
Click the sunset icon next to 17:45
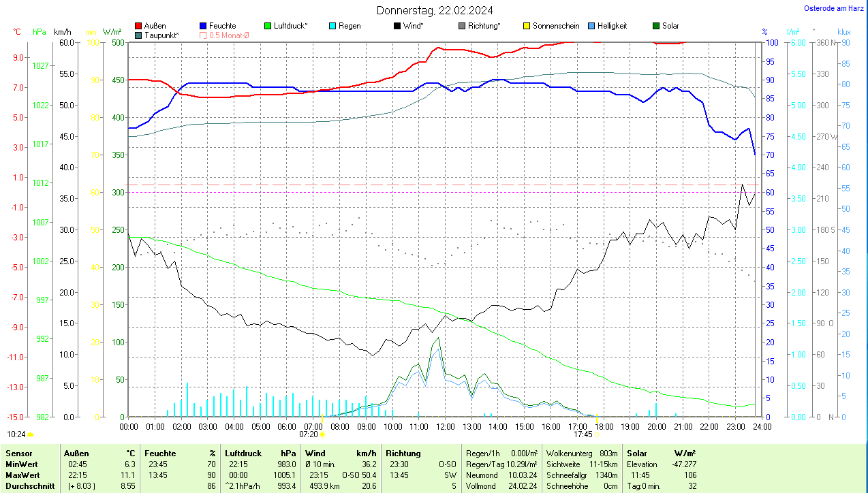597,434
